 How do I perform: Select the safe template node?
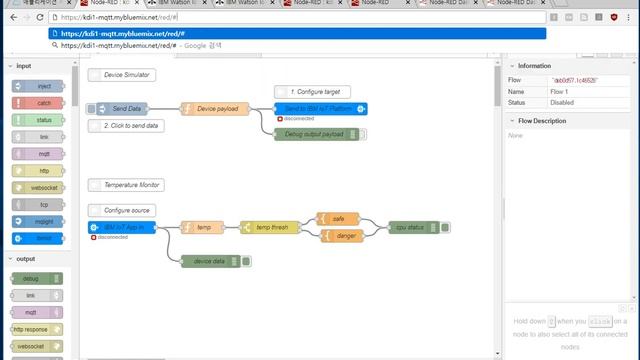coord(338,219)
